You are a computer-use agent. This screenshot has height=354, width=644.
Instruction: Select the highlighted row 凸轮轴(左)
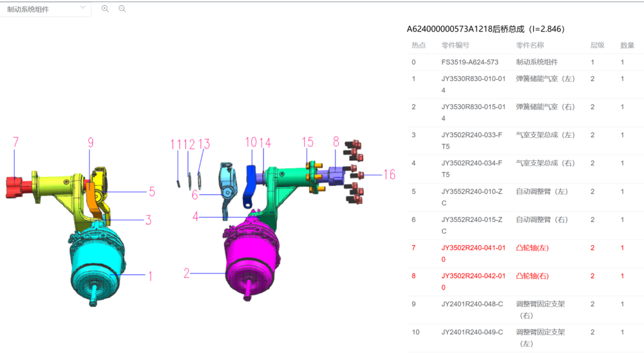coord(531,248)
